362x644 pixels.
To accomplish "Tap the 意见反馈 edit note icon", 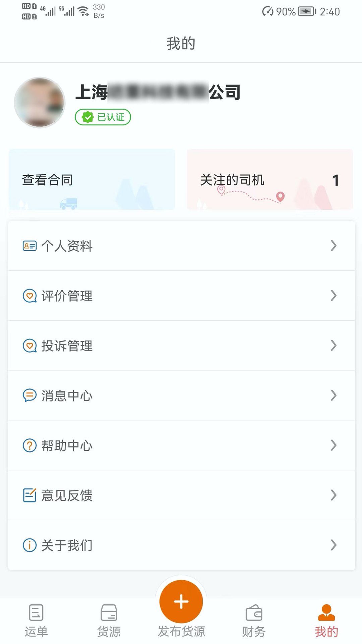I will point(29,495).
